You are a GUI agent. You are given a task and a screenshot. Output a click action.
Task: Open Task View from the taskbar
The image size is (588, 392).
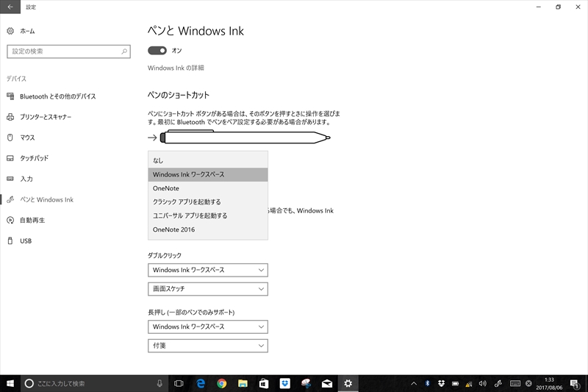pyautogui.click(x=179, y=383)
